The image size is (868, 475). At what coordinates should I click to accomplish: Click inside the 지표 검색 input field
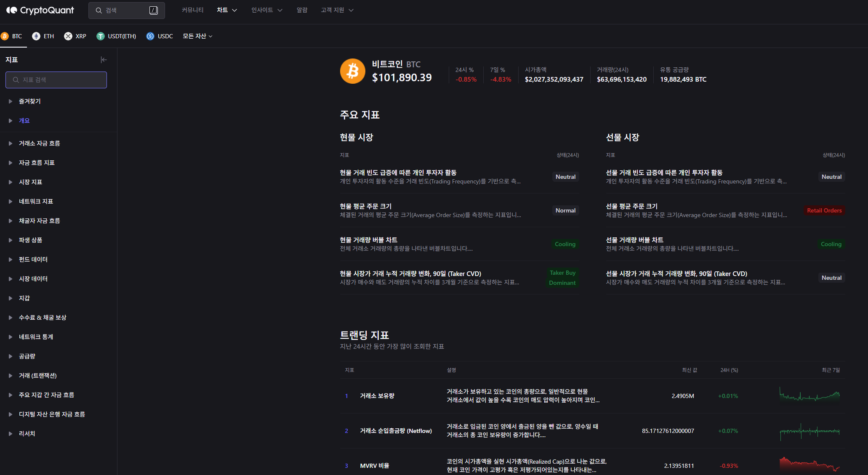click(x=56, y=80)
